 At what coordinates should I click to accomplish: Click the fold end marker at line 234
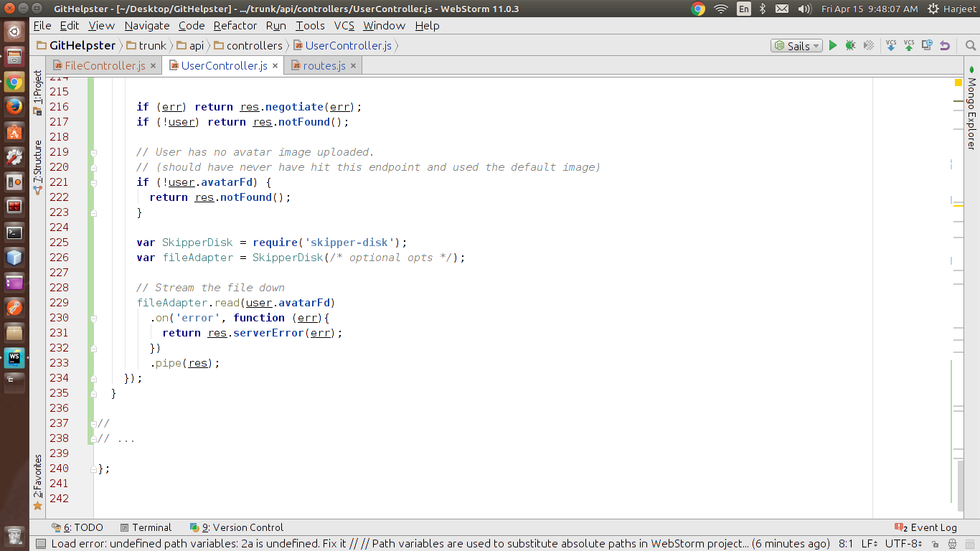(x=94, y=378)
